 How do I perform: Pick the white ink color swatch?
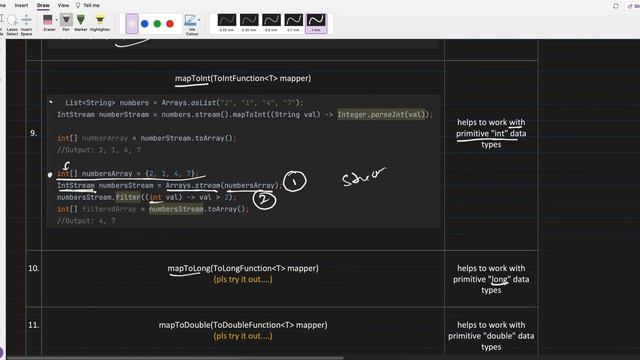click(132, 24)
